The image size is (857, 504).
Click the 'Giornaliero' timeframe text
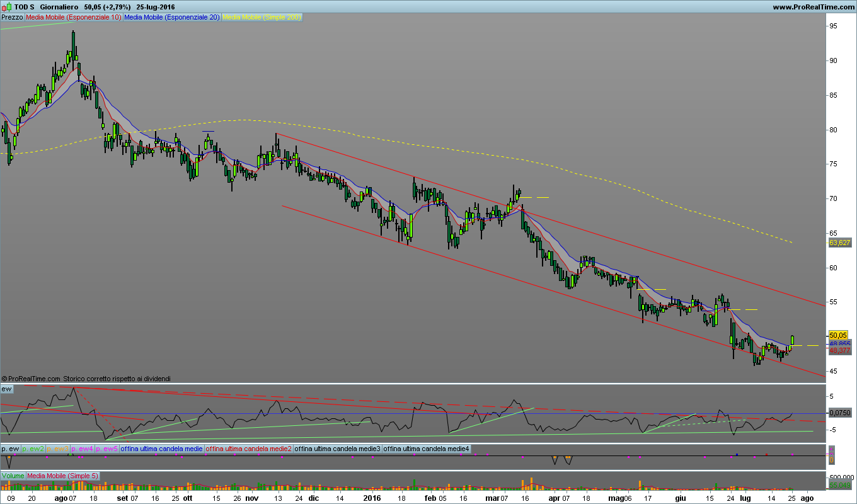tap(59, 7)
